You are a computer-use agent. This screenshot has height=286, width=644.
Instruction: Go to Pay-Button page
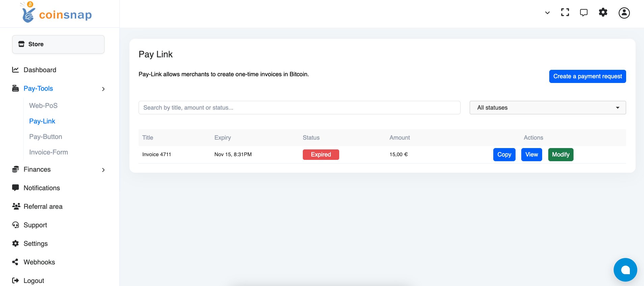point(46,137)
